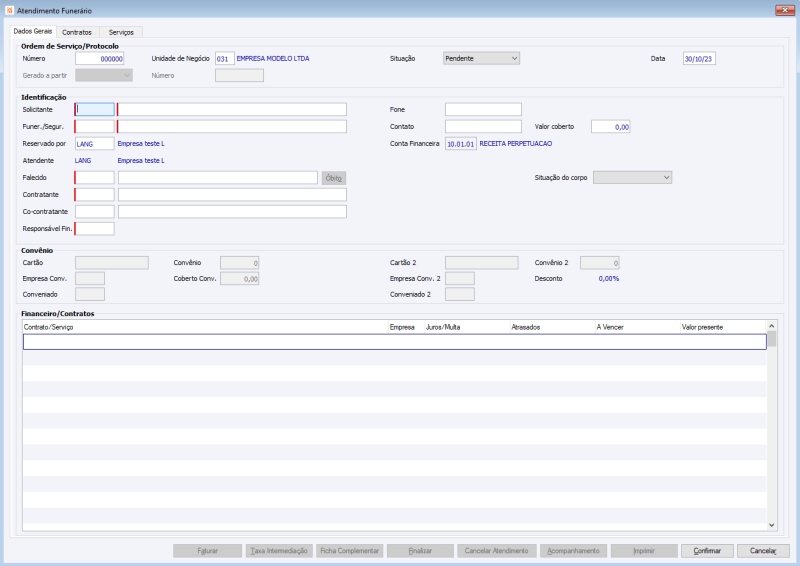The width and height of the screenshot is (800, 566).
Task: Click the Convênio 2 field
Action: tap(600, 263)
